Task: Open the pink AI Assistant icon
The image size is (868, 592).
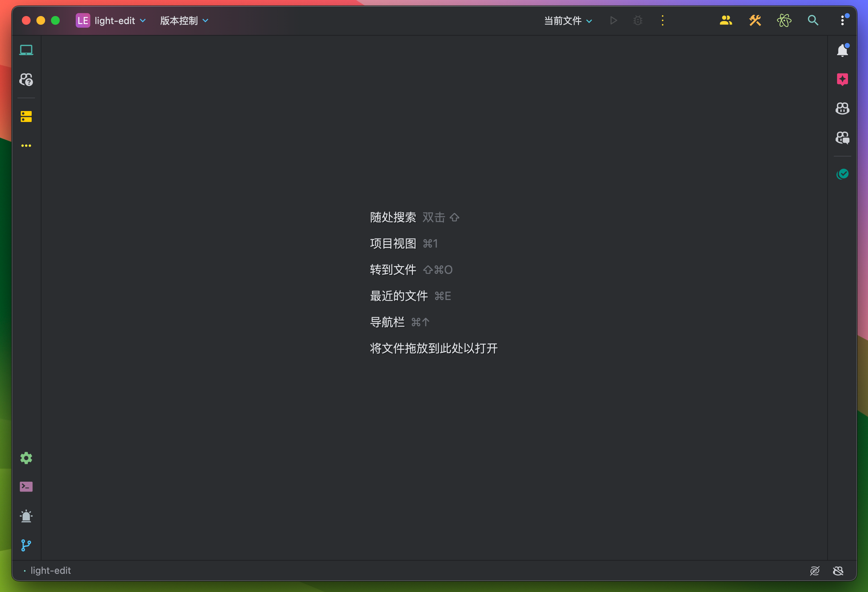Action: [843, 79]
